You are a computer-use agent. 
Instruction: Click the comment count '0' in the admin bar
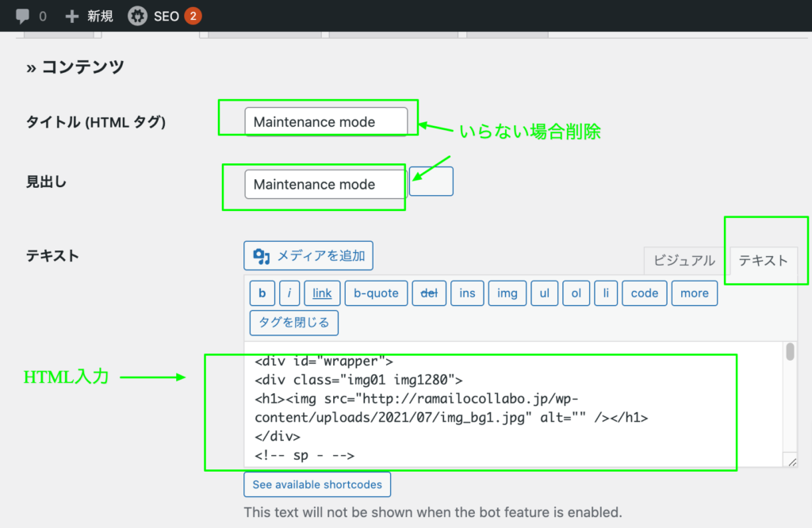pyautogui.click(x=43, y=17)
